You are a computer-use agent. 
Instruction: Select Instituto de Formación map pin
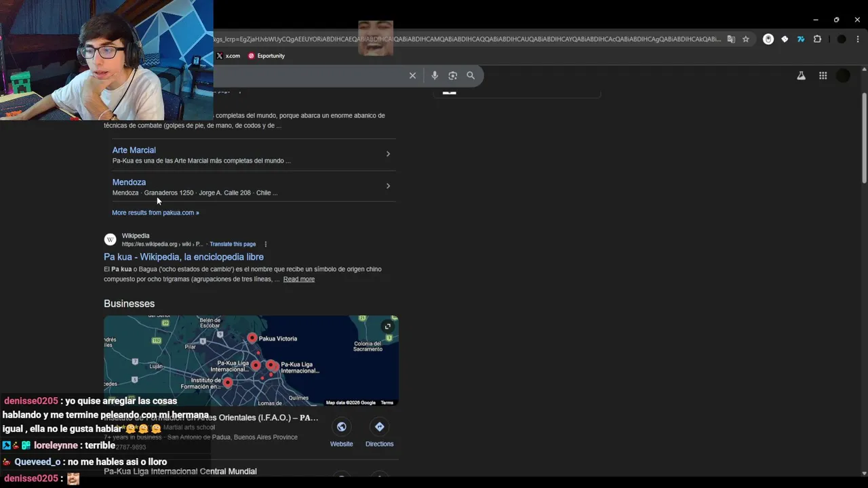(x=227, y=383)
